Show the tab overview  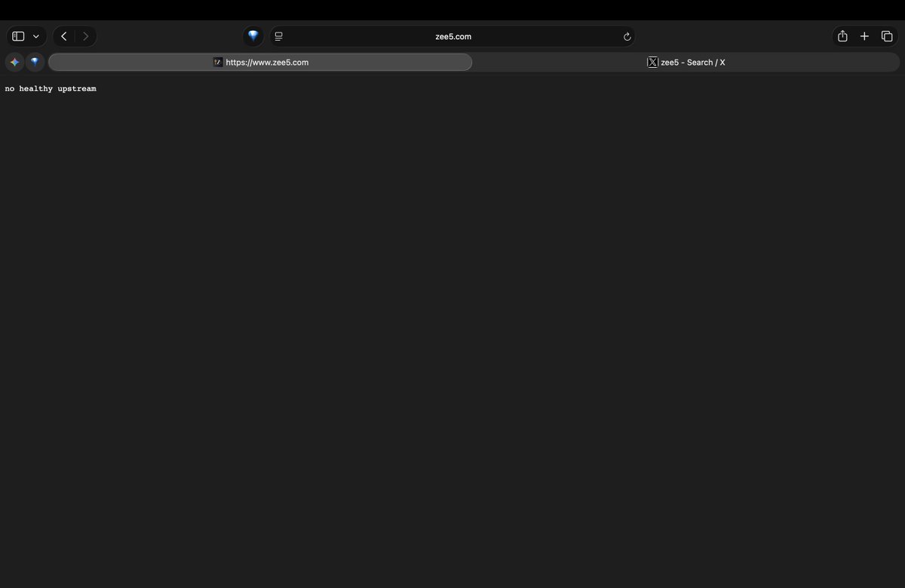887,36
